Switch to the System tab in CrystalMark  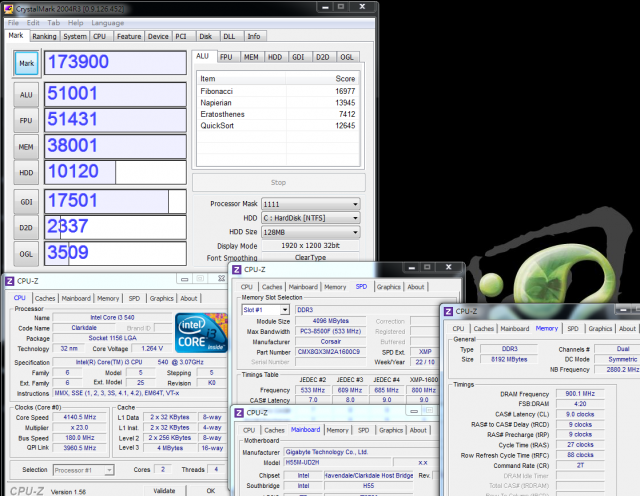75,36
